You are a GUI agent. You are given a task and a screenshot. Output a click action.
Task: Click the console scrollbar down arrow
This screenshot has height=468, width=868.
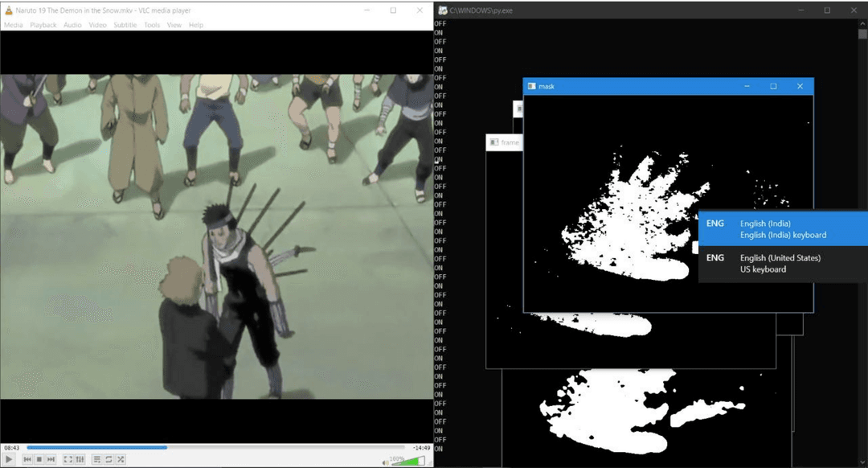862,462
